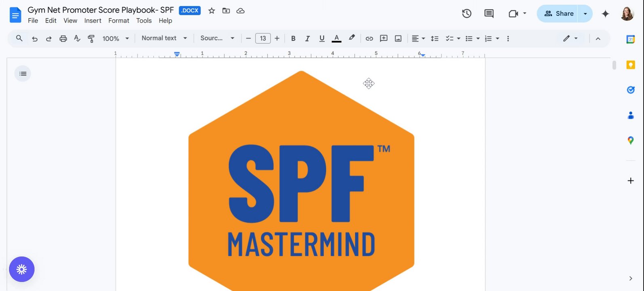Open version history clock icon
Screen dimensions: 644x291
point(467,13)
